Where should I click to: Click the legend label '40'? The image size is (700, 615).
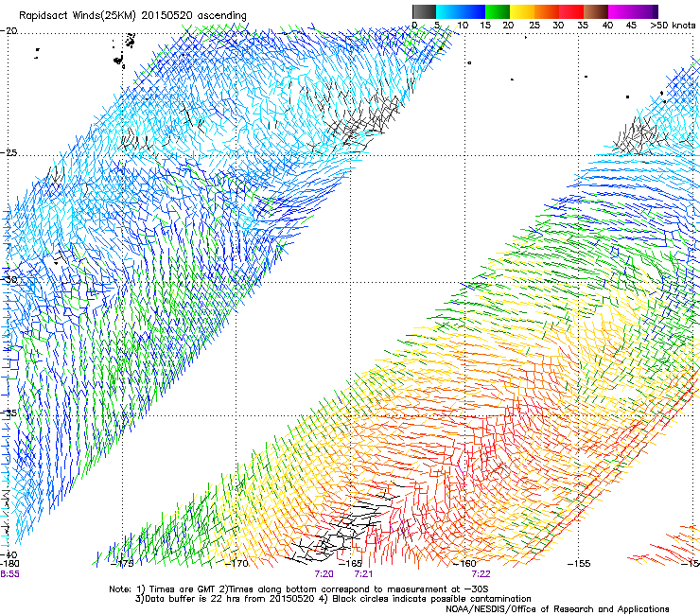607,25
